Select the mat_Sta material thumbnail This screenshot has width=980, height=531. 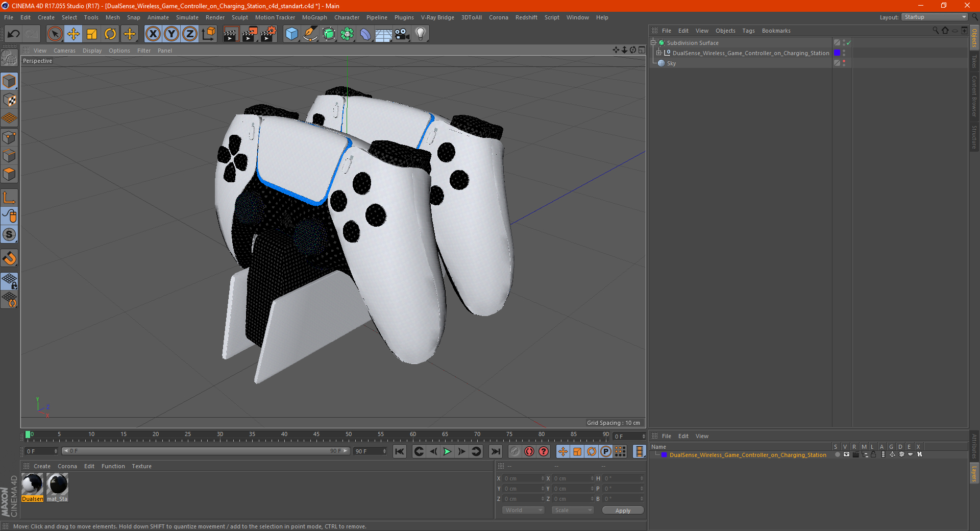click(x=57, y=488)
